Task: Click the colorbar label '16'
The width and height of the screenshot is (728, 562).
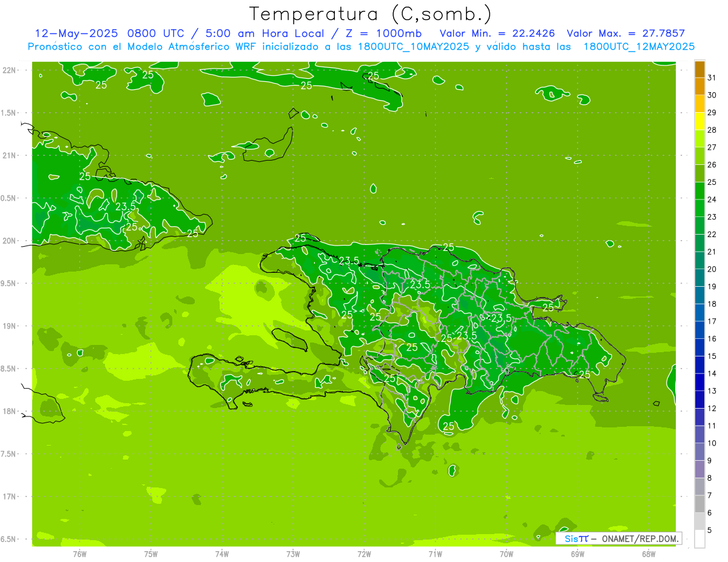Action: click(x=712, y=339)
